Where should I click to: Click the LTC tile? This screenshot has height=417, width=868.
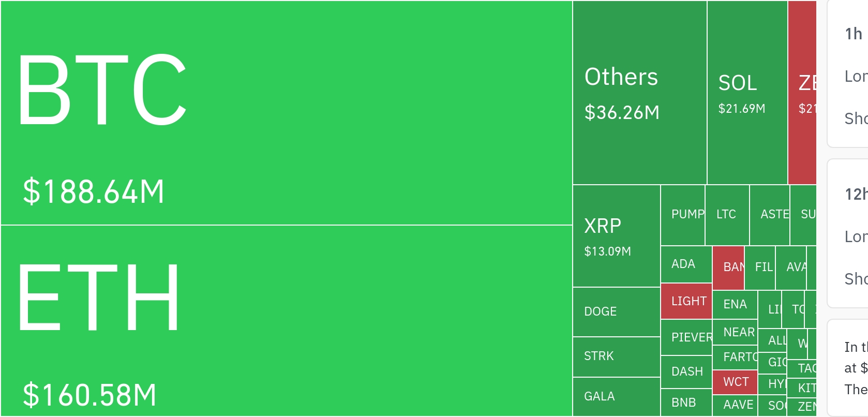(727, 215)
